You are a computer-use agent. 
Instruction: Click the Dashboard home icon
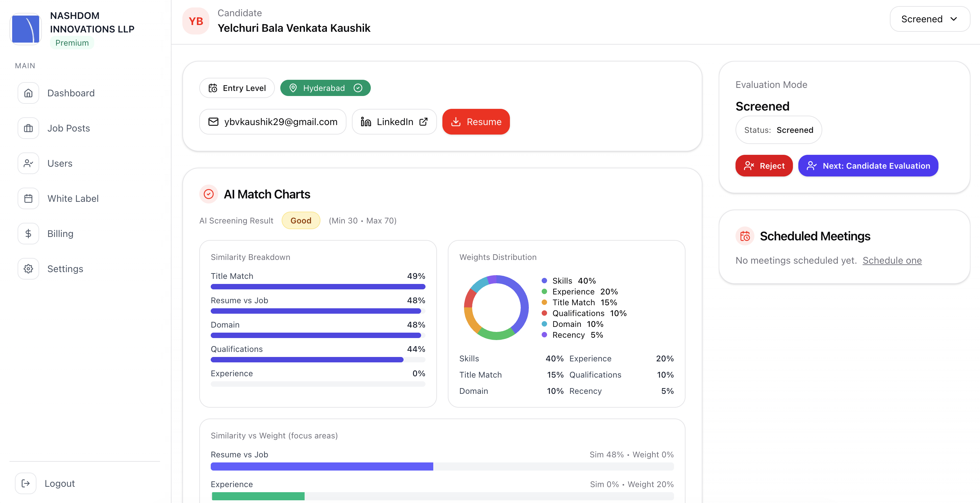click(x=28, y=93)
